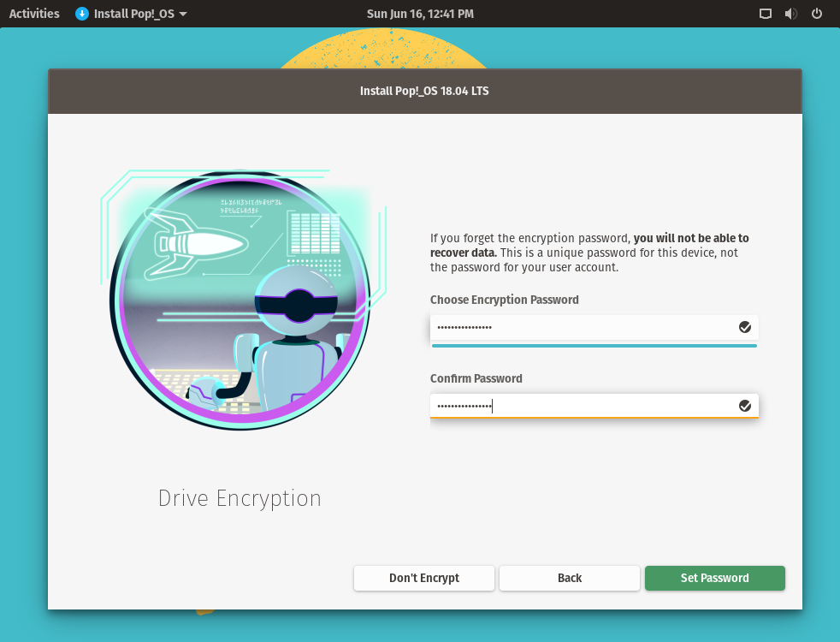Go back with the Back button
Screen dimensions: 840x642
(570, 578)
